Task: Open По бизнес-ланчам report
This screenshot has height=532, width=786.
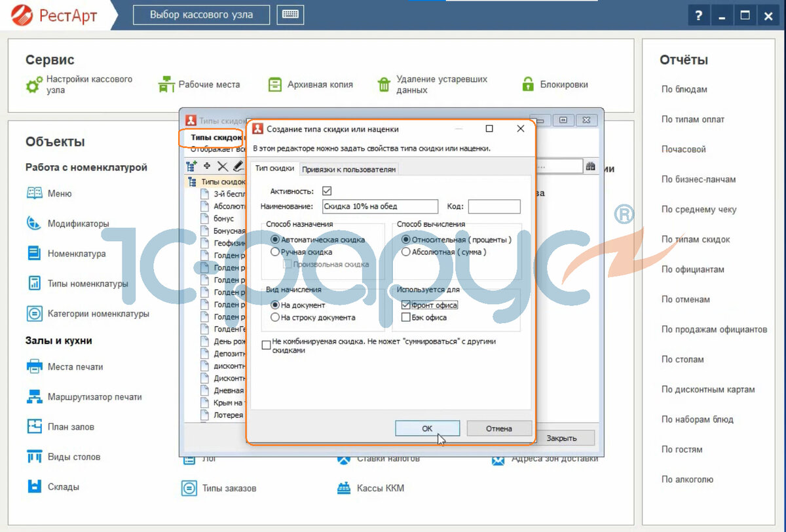Action: [x=698, y=180]
